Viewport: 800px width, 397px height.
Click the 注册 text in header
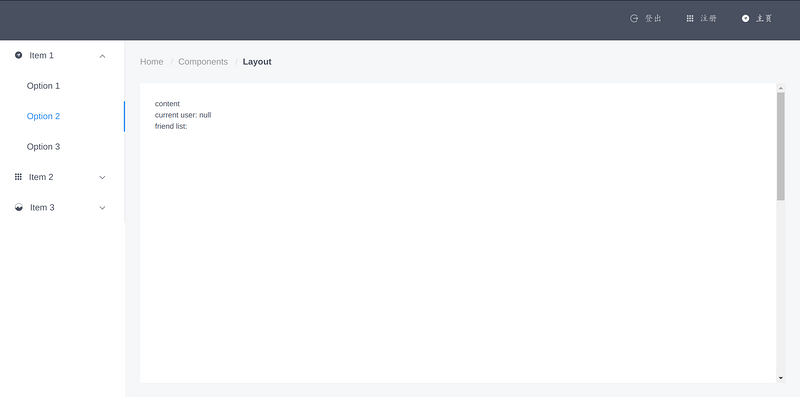click(x=708, y=18)
